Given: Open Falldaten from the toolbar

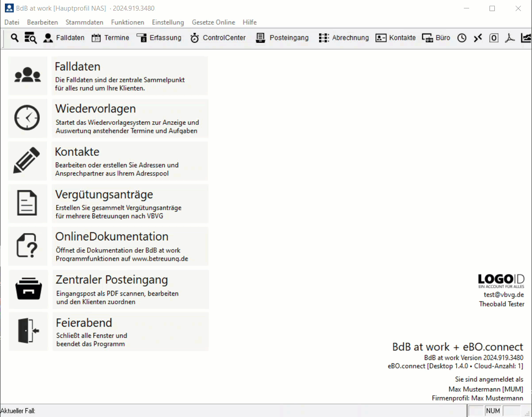Looking at the screenshot, I should point(64,38).
